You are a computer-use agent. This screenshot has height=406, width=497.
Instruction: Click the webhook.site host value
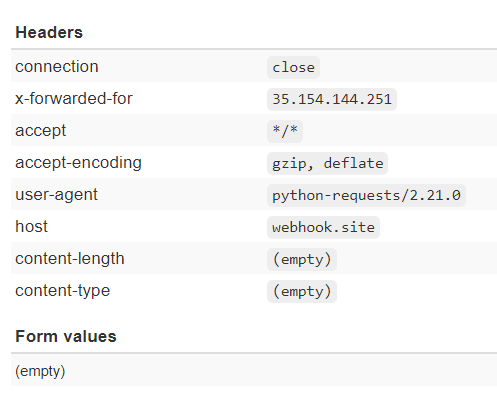click(x=323, y=227)
